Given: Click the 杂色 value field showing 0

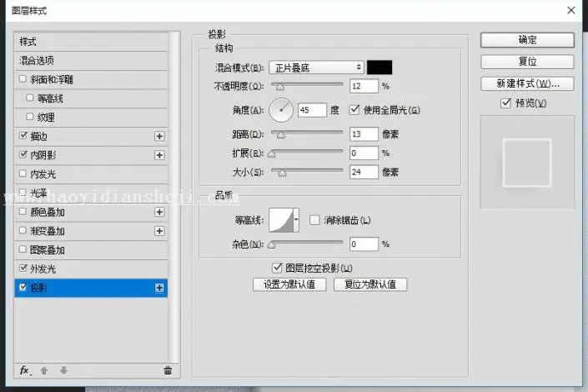Looking at the screenshot, I should tap(364, 244).
